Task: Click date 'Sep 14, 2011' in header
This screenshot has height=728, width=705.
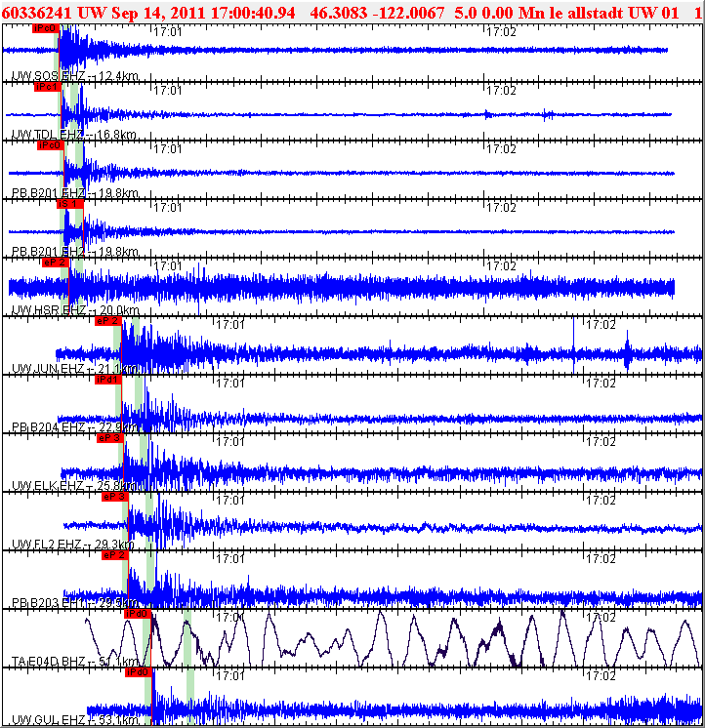Action: click(158, 13)
